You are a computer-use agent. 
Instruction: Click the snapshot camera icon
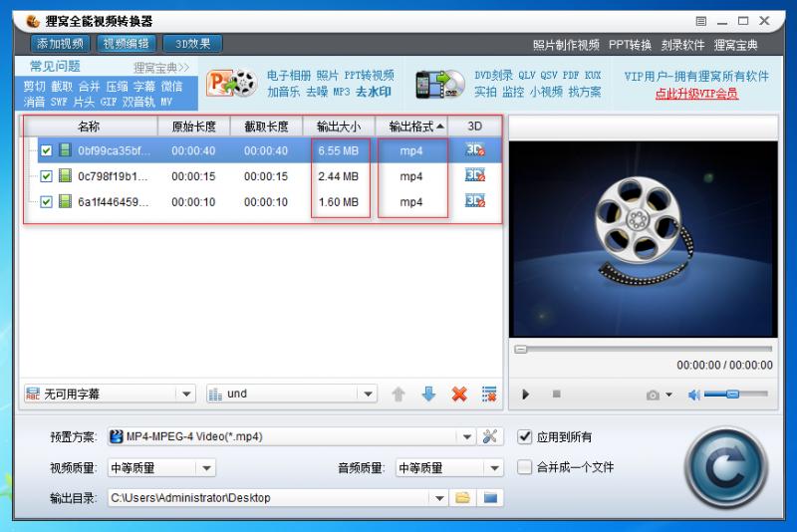pyautogui.click(x=654, y=395)
